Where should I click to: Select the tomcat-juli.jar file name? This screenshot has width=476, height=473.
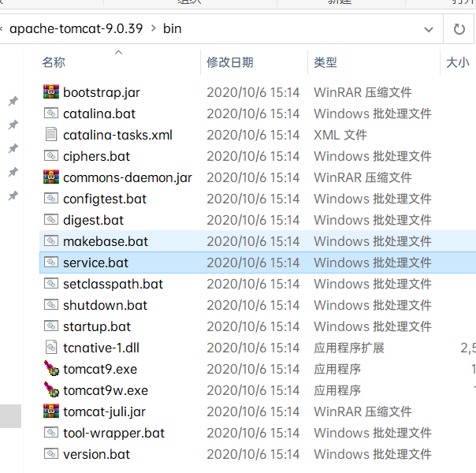pyautogui.click(x=104, y=412)
